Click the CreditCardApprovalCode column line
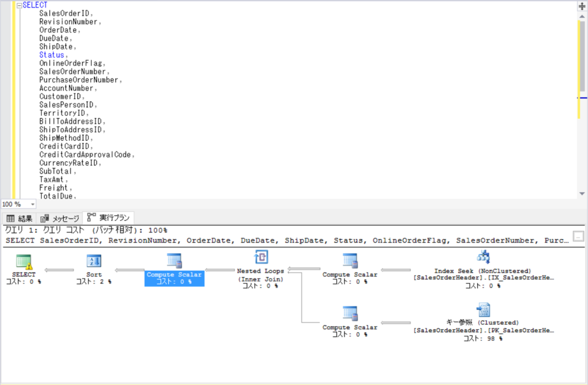Viewport: 588px width, 385px height. pyautogui.click(x=86, y=155)
